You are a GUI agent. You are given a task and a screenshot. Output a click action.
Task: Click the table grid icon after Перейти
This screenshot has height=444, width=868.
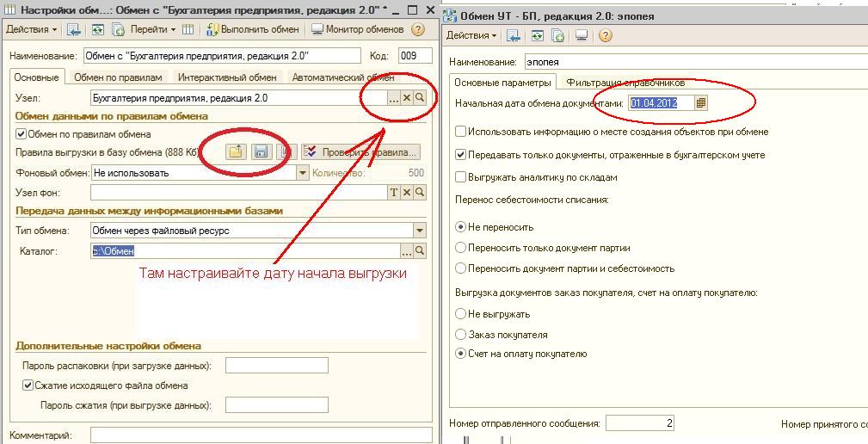pos(188,30)
